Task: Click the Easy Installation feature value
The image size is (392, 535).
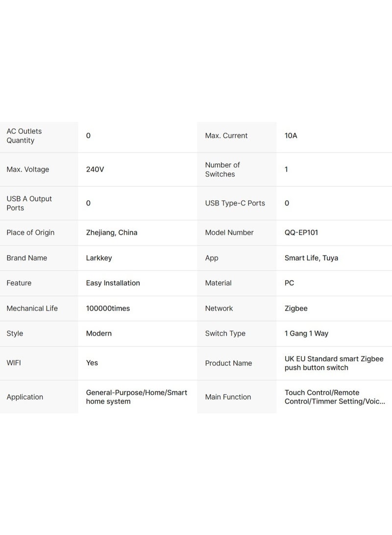Action: point(113,283)
